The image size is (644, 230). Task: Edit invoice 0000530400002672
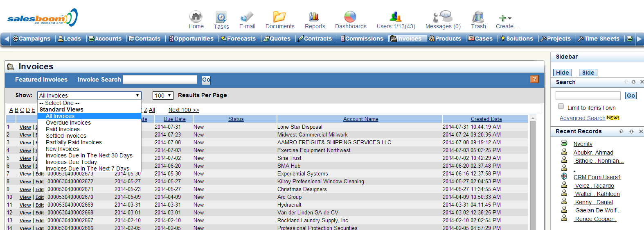click(40, 182)
